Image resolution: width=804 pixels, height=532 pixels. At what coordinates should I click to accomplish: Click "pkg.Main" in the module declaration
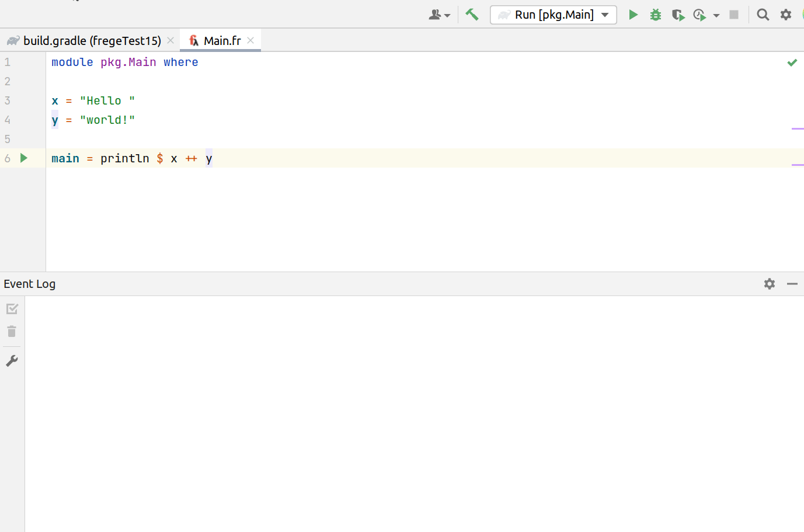tap(128, 62)
